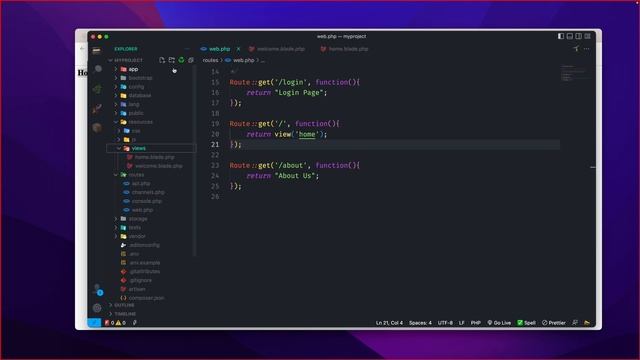
Task: Click the Ln 21, Col 4 indicator
Action: tap(389, 323)
